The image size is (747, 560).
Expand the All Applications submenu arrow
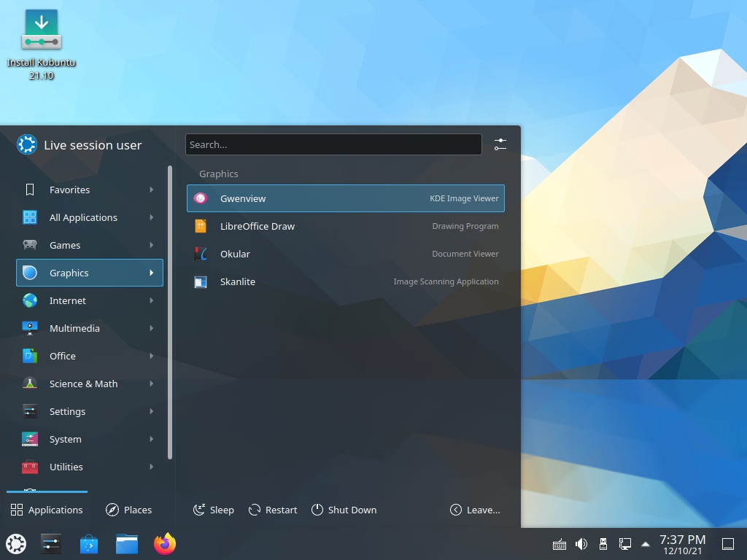coord(152,217)
